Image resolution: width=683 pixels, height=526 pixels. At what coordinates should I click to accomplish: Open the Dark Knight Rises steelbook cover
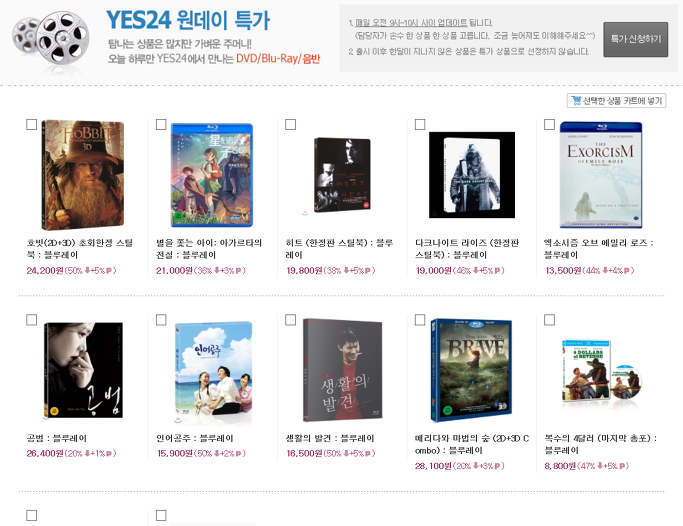472,175
